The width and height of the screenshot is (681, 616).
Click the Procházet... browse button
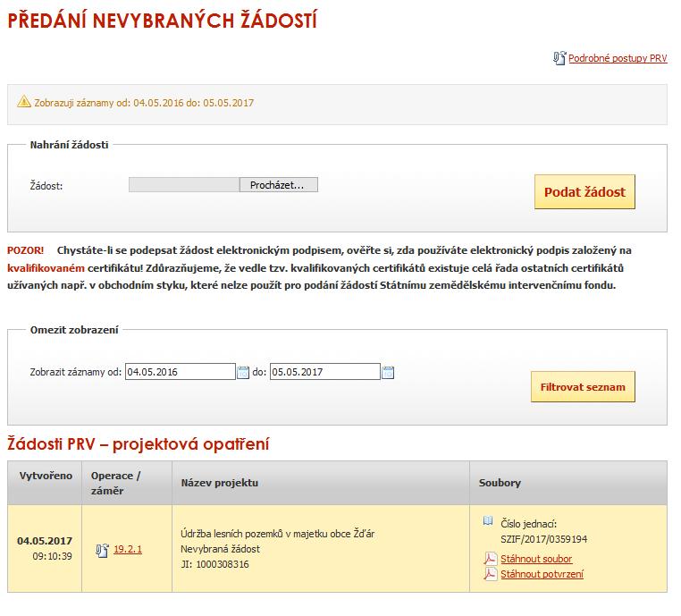click(279, 185)
